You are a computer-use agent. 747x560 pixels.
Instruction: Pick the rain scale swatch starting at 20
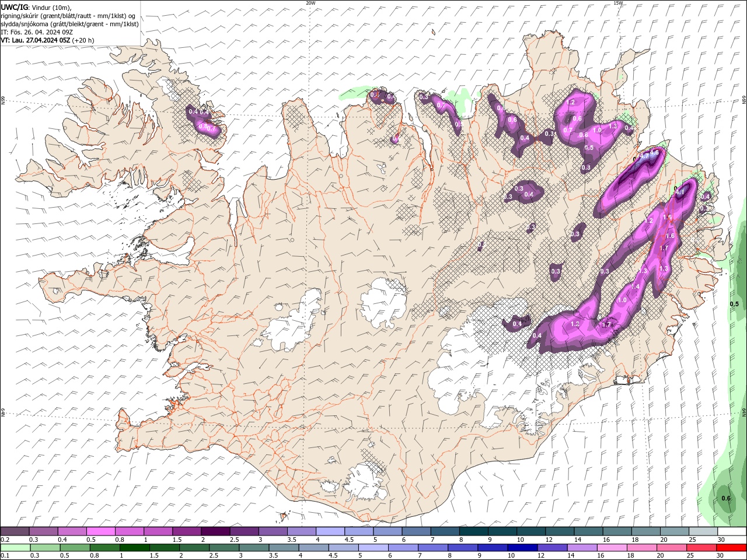click(x=672, y=548)
